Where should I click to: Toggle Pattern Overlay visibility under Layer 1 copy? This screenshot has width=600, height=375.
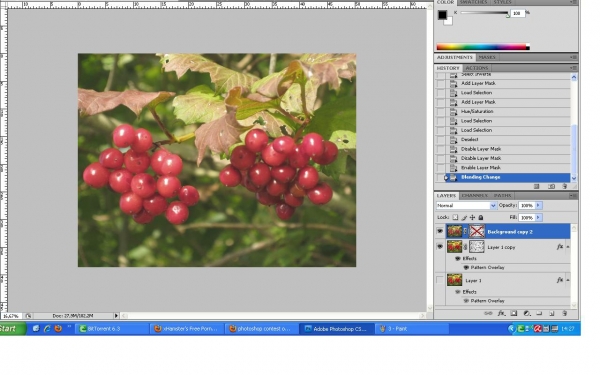tap(466, 267)
